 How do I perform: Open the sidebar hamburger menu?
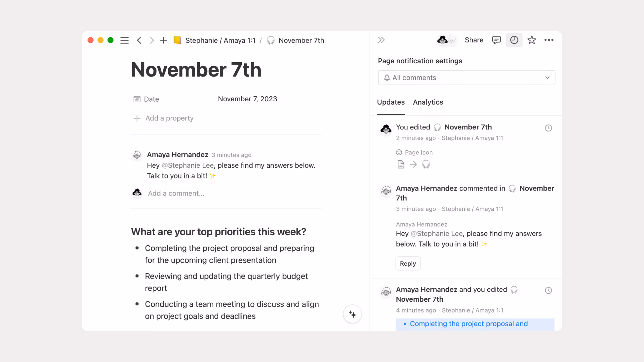[125, 40]
